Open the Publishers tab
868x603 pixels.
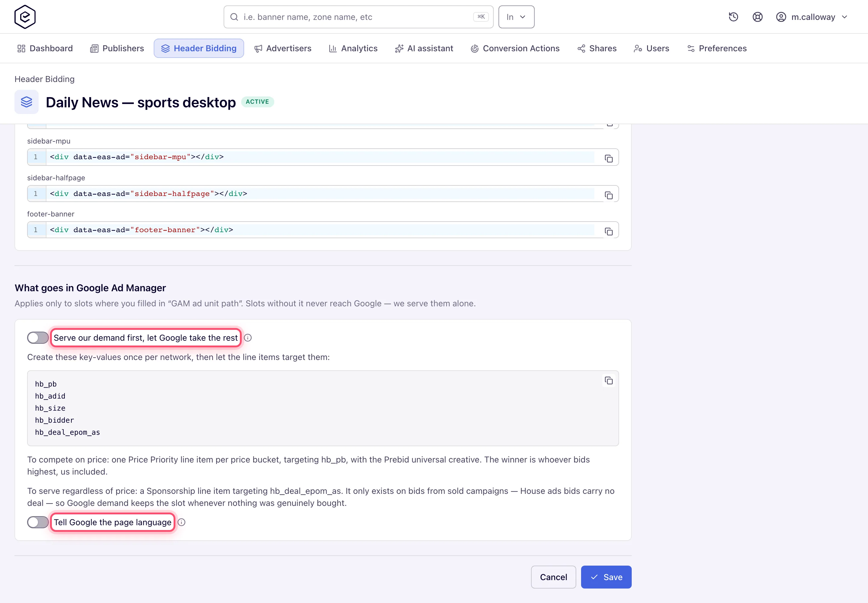pos(117,48)
